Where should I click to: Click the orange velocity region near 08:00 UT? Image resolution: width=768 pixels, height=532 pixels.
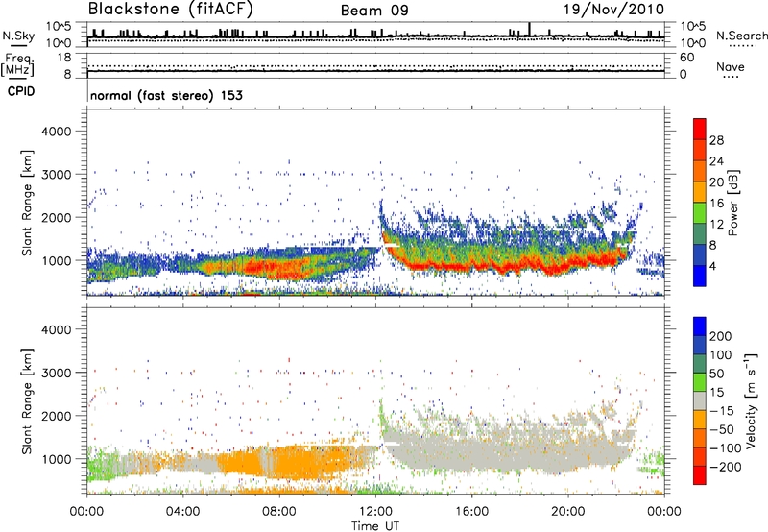point(289,463)
